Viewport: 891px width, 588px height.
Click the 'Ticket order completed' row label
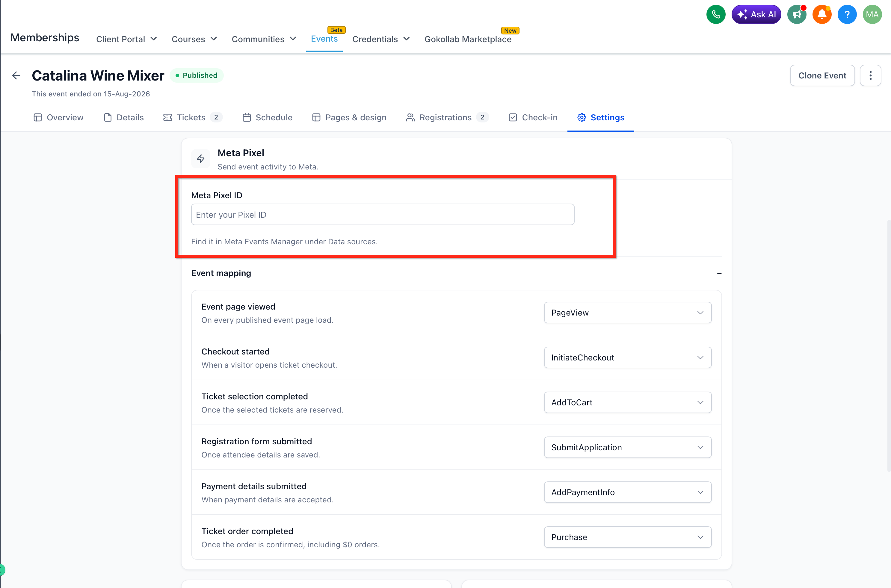[x=247, y=531]
